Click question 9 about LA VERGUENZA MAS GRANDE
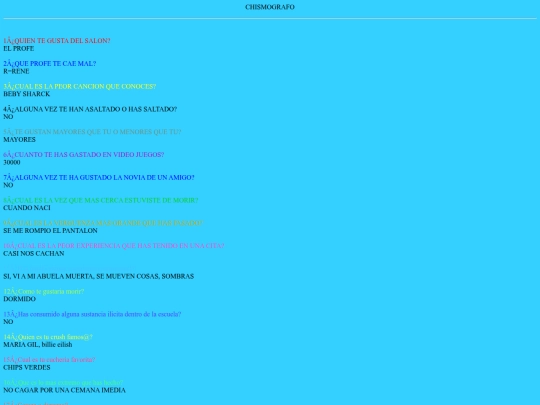The width and height of the screenshot is (540, 405). coord(103,223)
